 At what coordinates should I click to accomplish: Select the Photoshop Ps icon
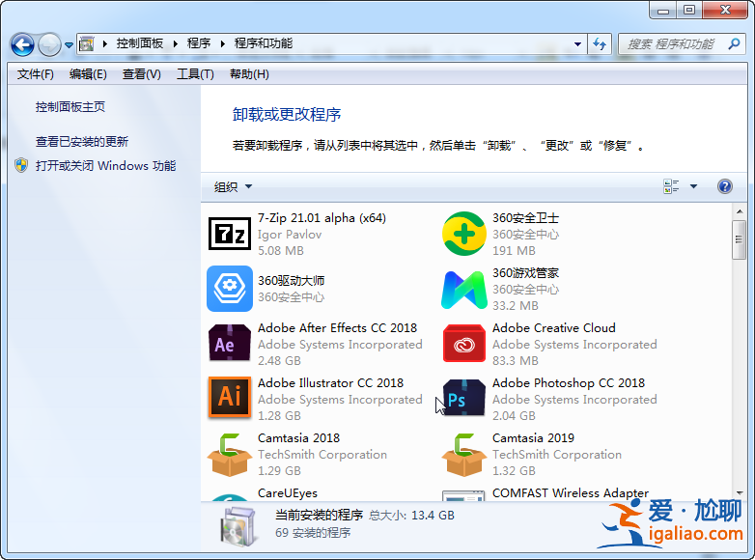click(463, 397)
